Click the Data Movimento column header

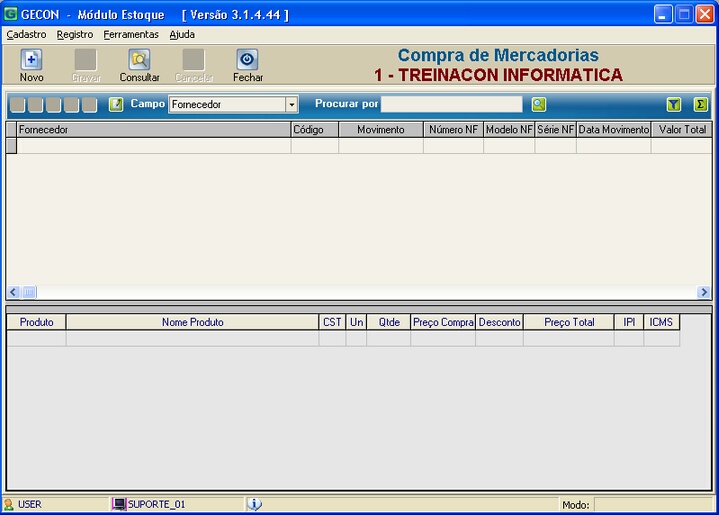614,130
